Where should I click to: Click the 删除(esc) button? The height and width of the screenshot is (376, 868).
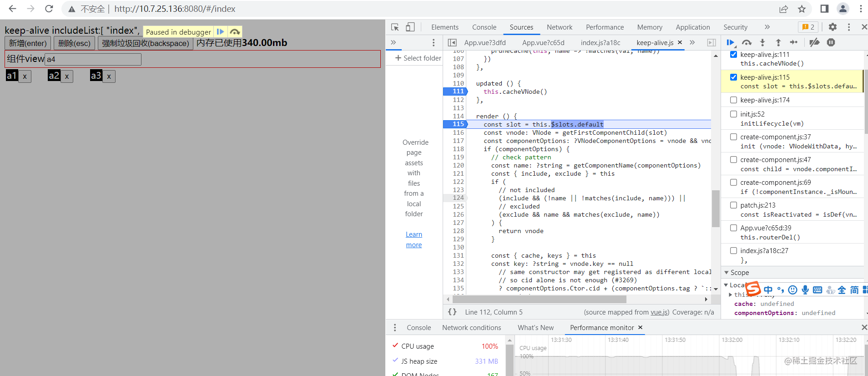point(74,43)
